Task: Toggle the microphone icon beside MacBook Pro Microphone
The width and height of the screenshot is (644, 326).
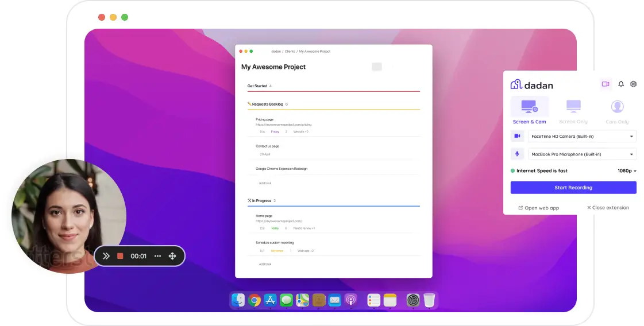Action: point(517,154)
